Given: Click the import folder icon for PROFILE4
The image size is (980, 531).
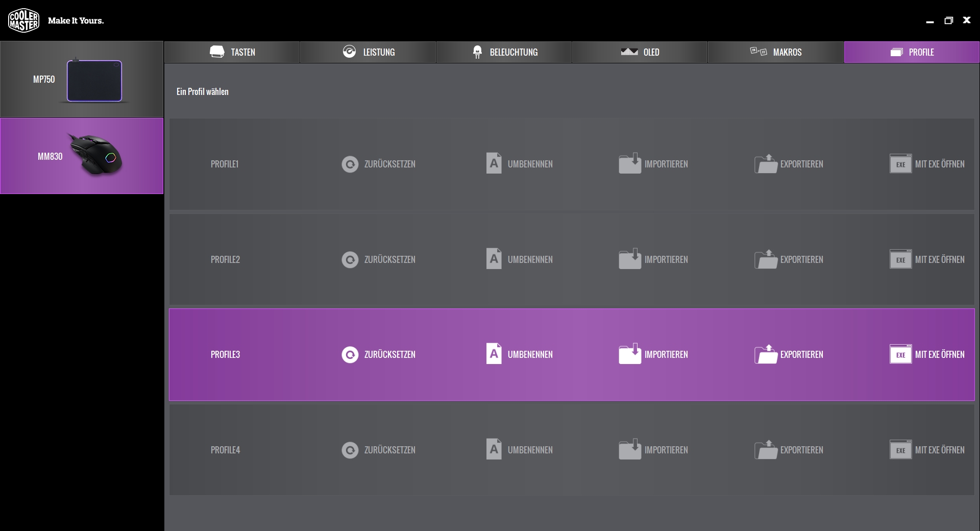Looking at the screenshot, I should pos(630,449).
